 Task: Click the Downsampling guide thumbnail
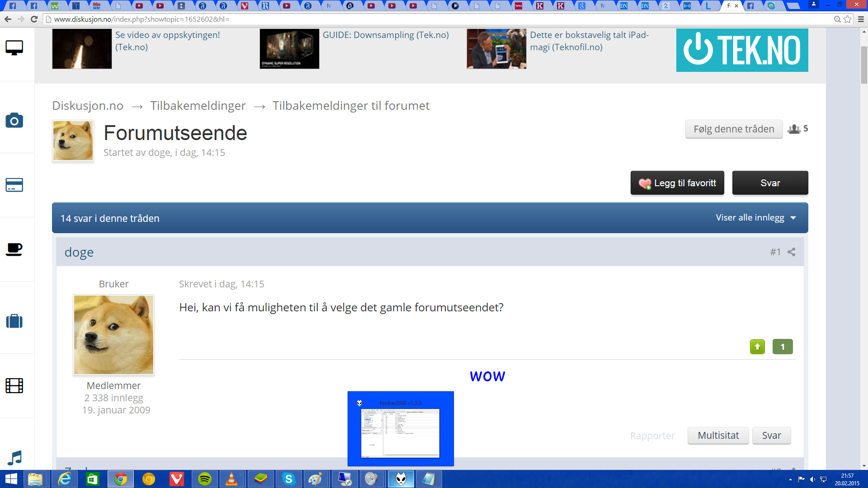(x=289, y=49)
